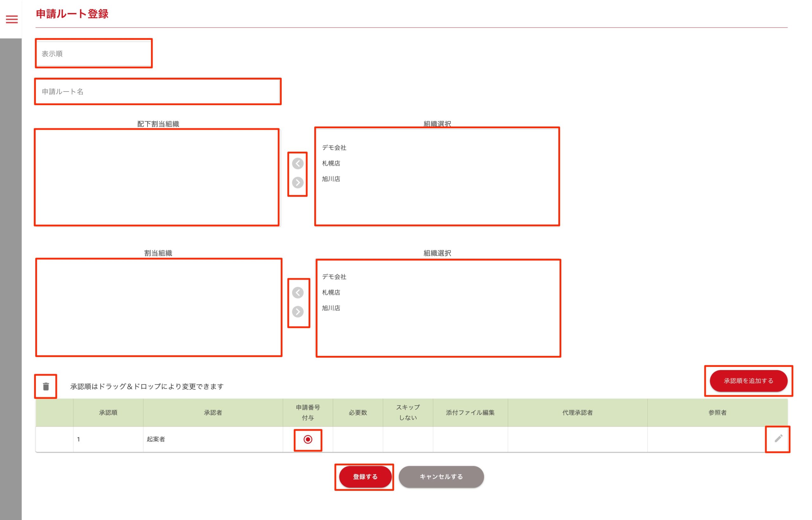This screenshot has height=520, width=812.
Task: Select 旭川店 in upper 組織選択 list
Action: (331, 179)
